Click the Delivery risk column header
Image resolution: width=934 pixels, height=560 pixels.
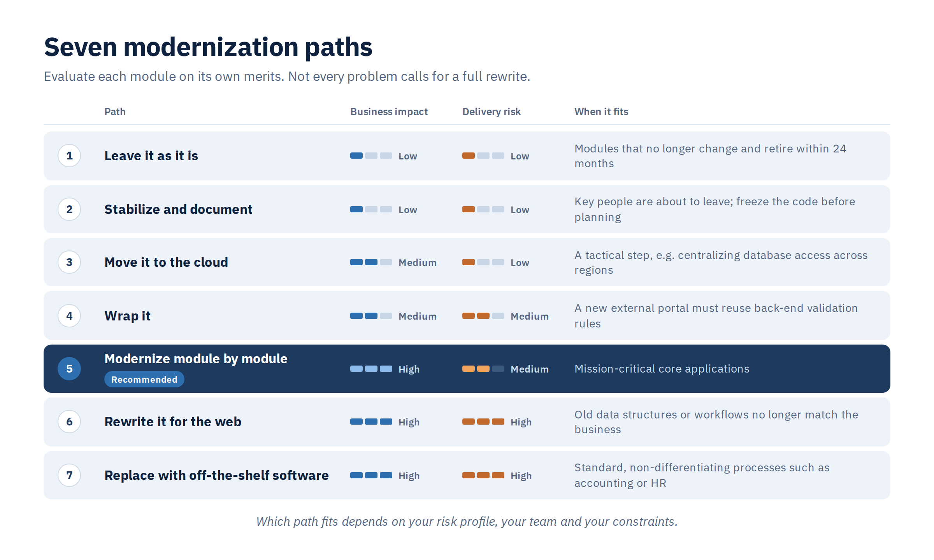[x=492, y=112]
